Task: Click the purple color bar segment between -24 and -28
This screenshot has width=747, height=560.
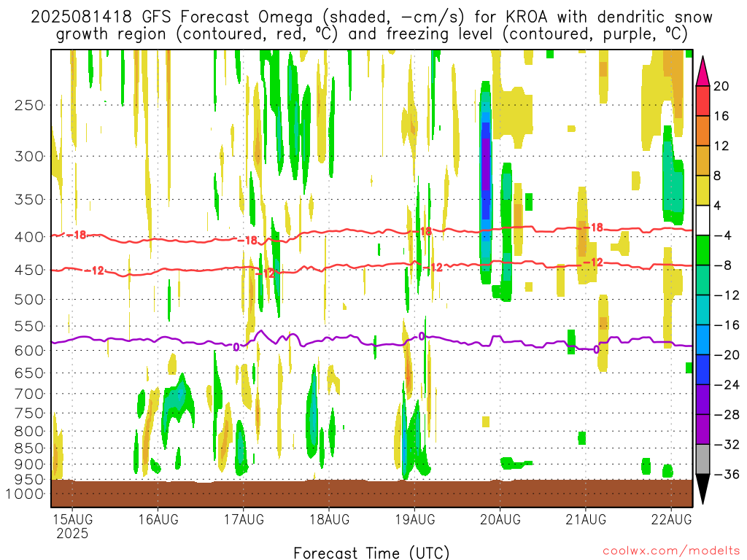Action: coord(703,400)
